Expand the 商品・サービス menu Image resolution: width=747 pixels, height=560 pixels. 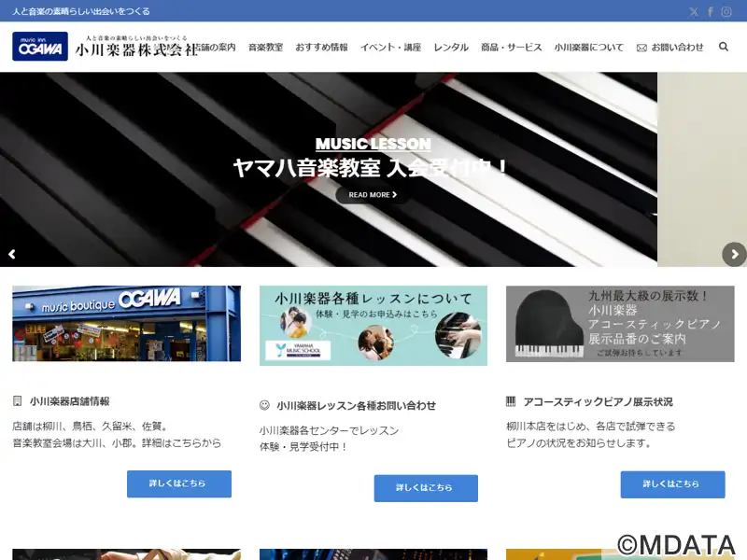click(511, 48)
